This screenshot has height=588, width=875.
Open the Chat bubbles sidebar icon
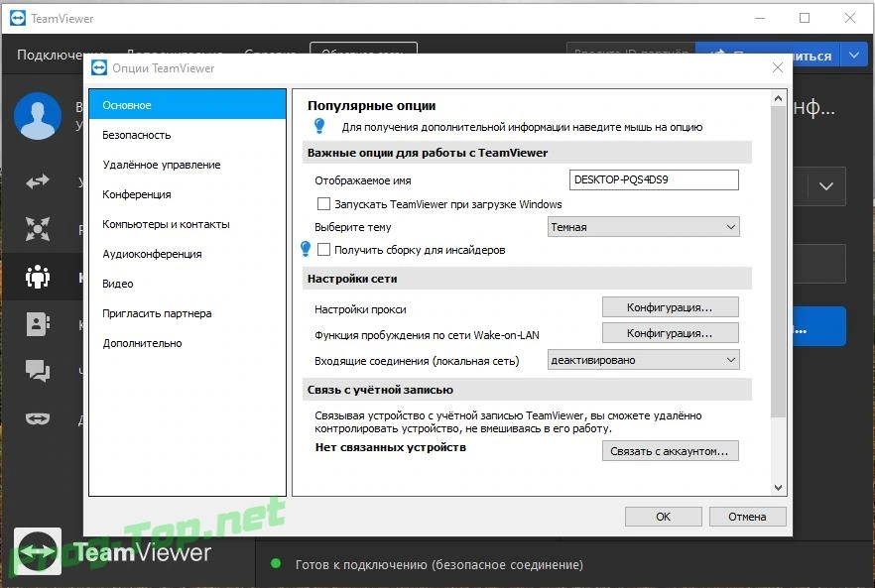[x=38, y=371]
